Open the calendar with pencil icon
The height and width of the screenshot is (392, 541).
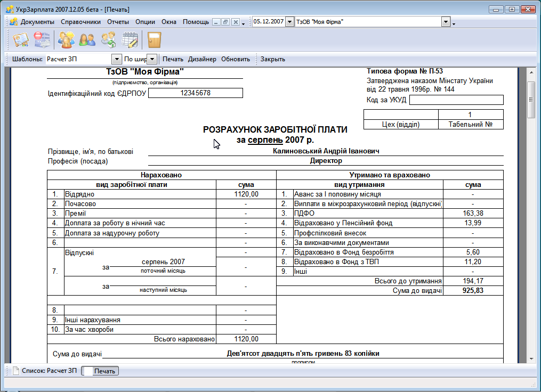click(130, 40)
